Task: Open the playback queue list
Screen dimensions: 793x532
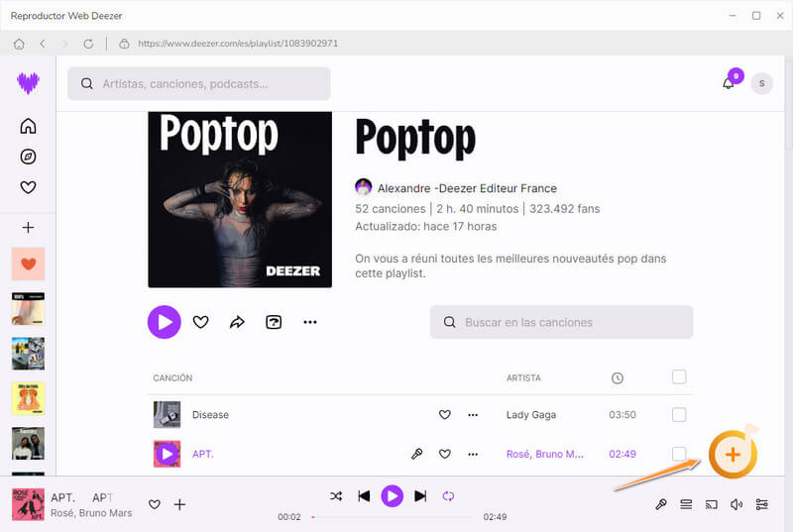Action: tap(686, 504)
